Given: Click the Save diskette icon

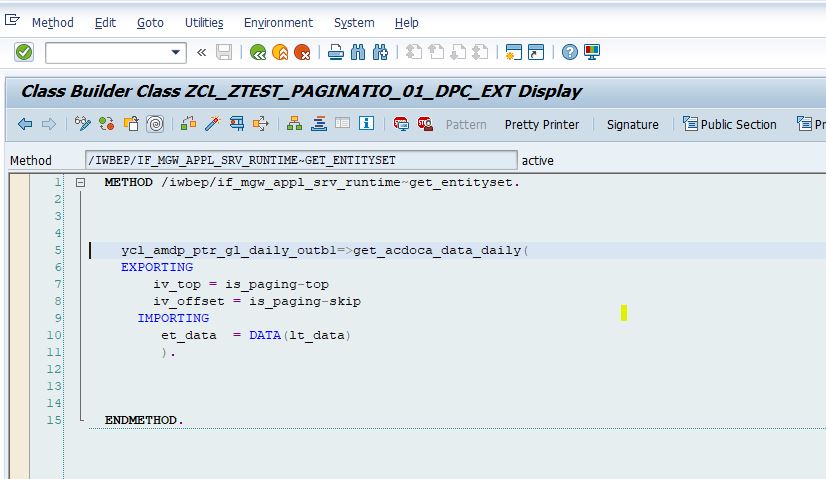Looking at the screenshot, I should coord(224,52).
